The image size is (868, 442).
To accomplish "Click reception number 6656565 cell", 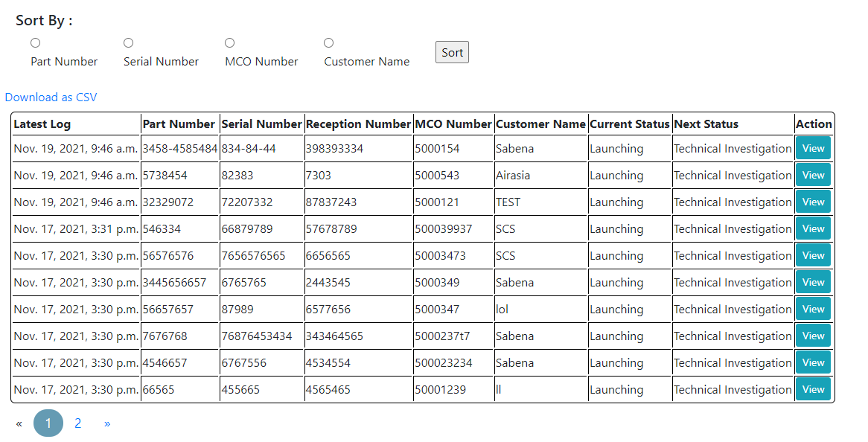I will [359, 255].
